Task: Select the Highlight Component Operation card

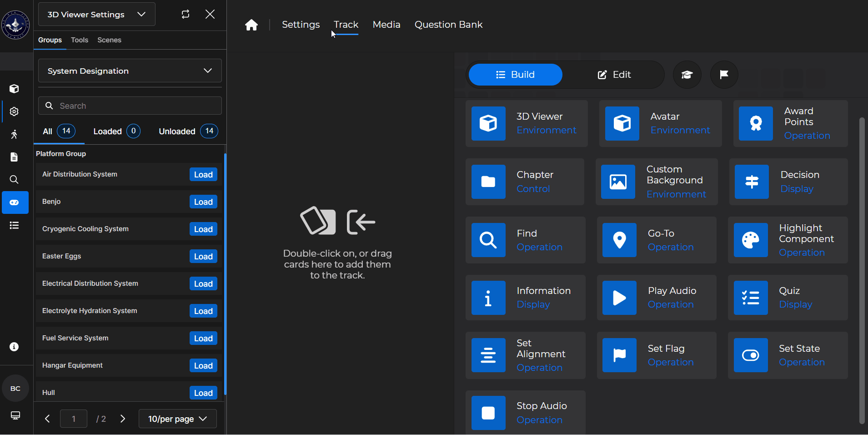Action: pyautogui.click(x=788, y=240)
